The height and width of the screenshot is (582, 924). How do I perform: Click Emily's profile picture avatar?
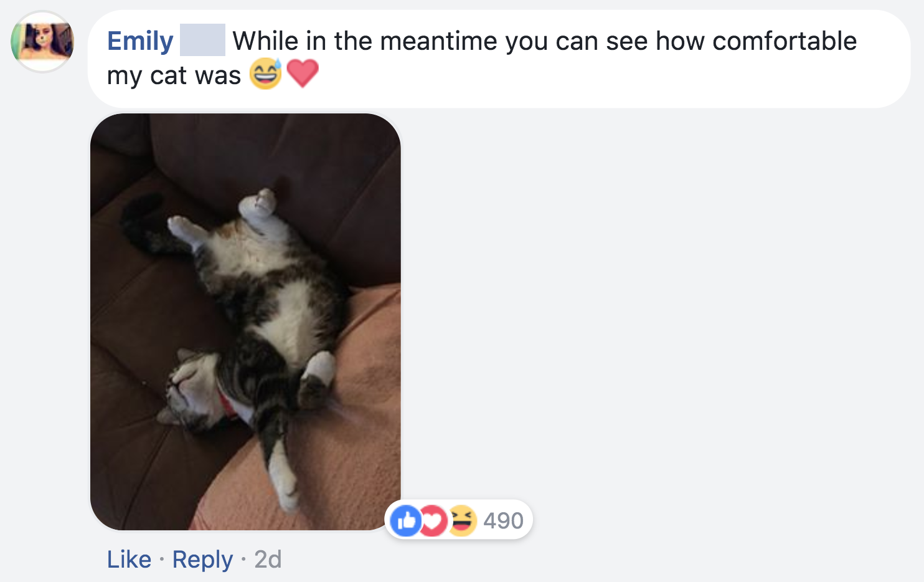42,42
